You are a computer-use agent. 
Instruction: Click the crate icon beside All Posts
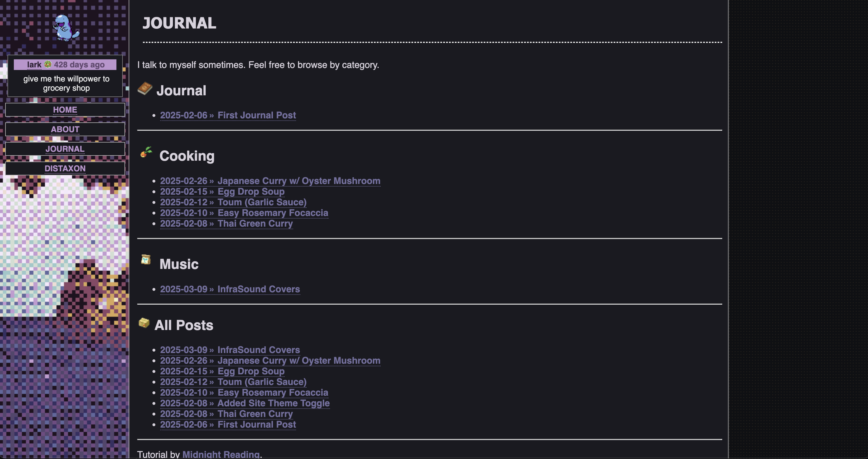(x=144, y=323)
